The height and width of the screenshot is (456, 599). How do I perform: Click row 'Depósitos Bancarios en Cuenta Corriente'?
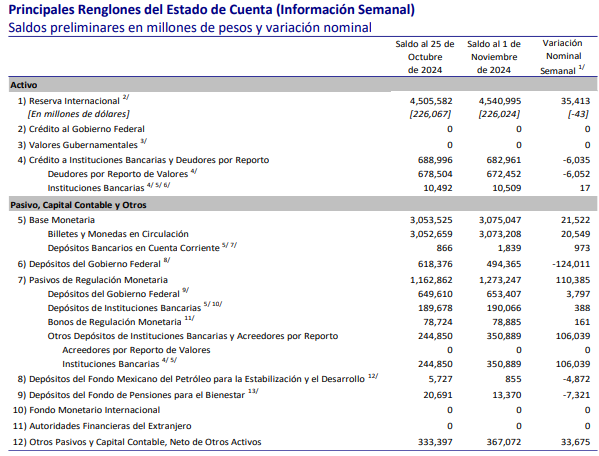point(133,248)
